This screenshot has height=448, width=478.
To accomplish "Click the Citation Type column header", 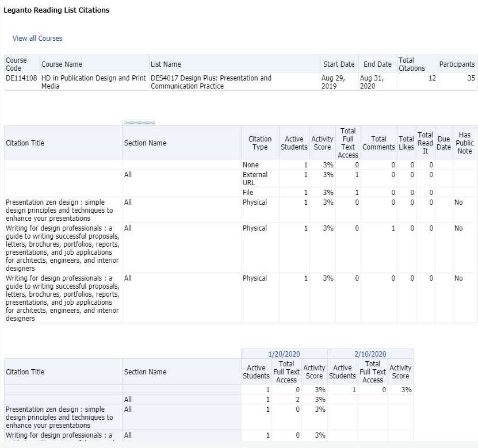I will pos(260,143).
